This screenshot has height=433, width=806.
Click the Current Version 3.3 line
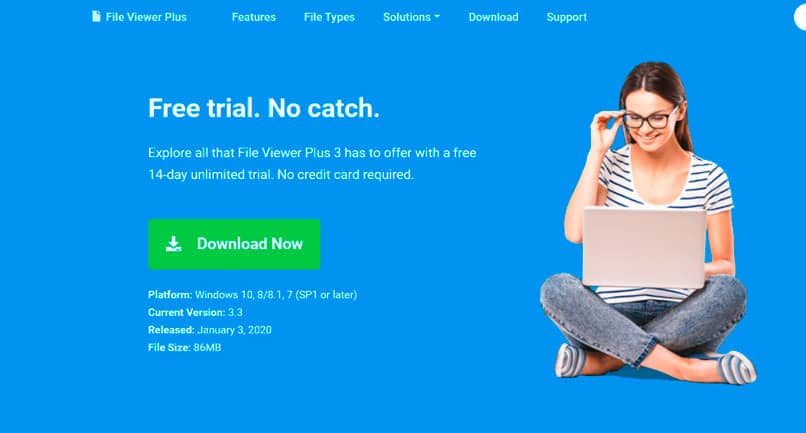pyautogui.click(x=195, y=312)
